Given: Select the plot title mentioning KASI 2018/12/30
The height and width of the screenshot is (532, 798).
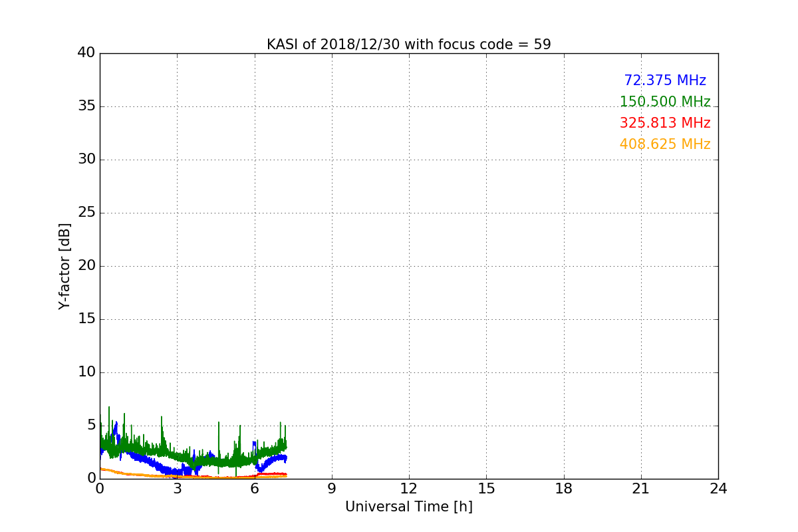Looking at the screenshot, I should pos(409,45).
